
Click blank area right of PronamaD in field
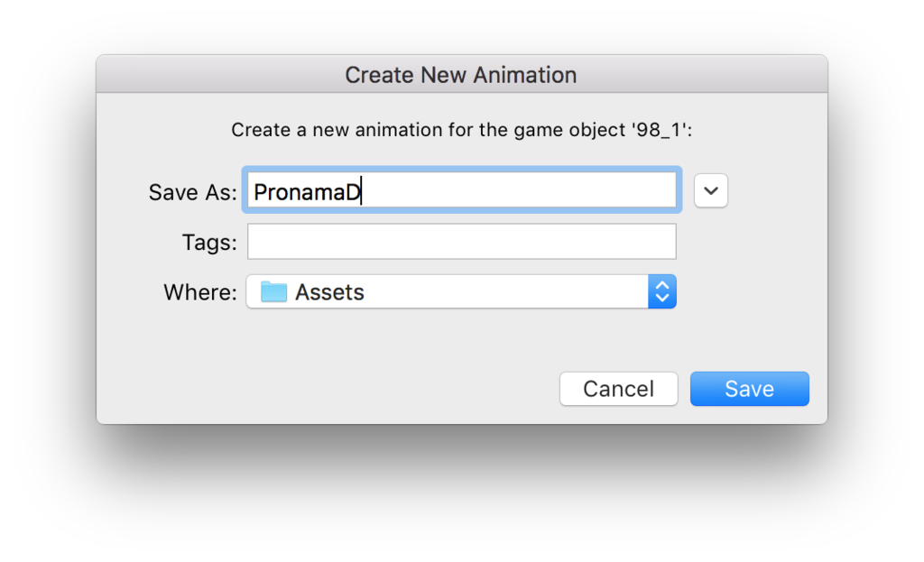519,190
